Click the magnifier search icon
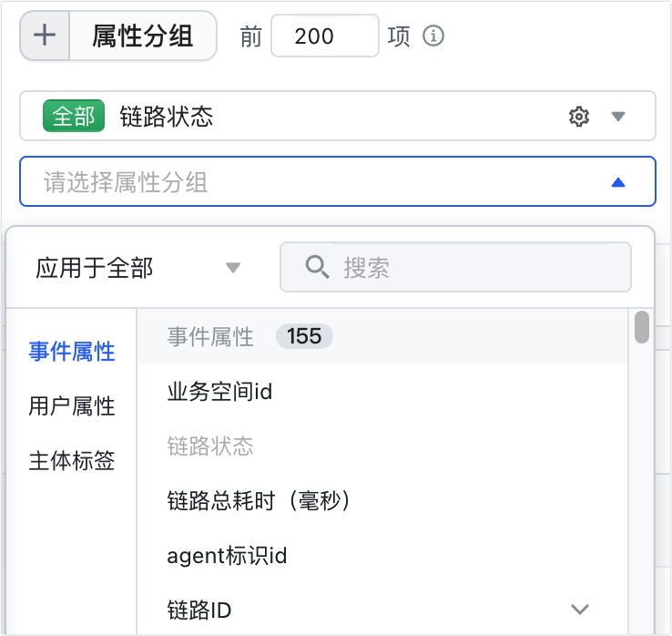The width and height of the screenshot is (672, 636). [x=317, y=267]
